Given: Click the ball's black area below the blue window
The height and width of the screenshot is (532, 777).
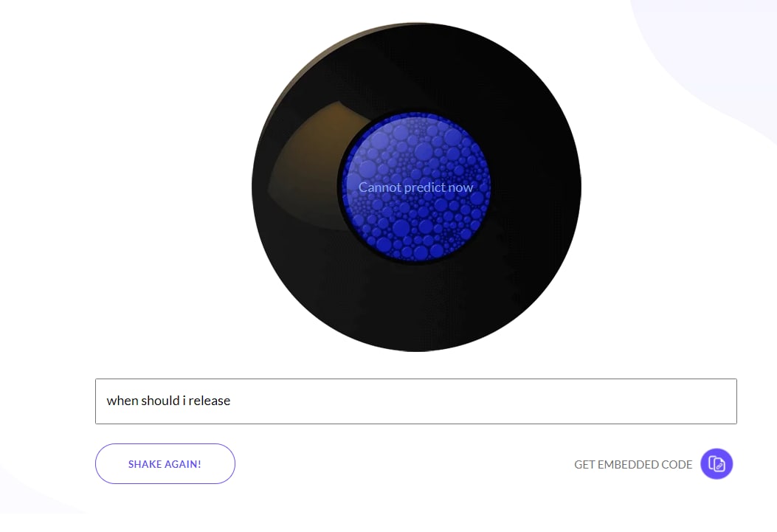Looking at the screenshot, I should point(416,307).
